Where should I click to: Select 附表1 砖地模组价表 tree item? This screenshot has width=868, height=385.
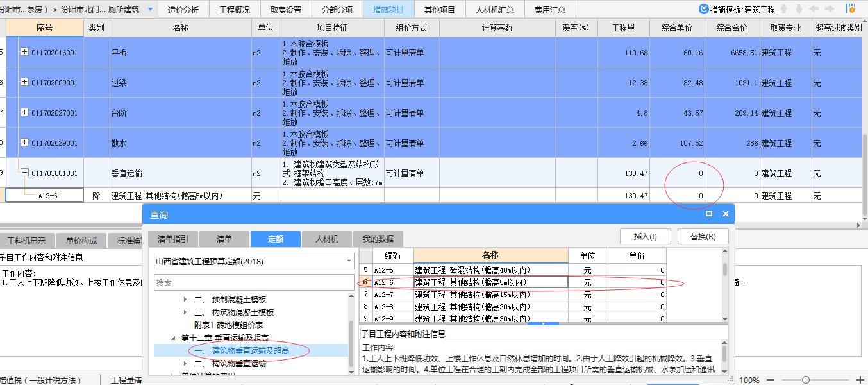[229, 325]
